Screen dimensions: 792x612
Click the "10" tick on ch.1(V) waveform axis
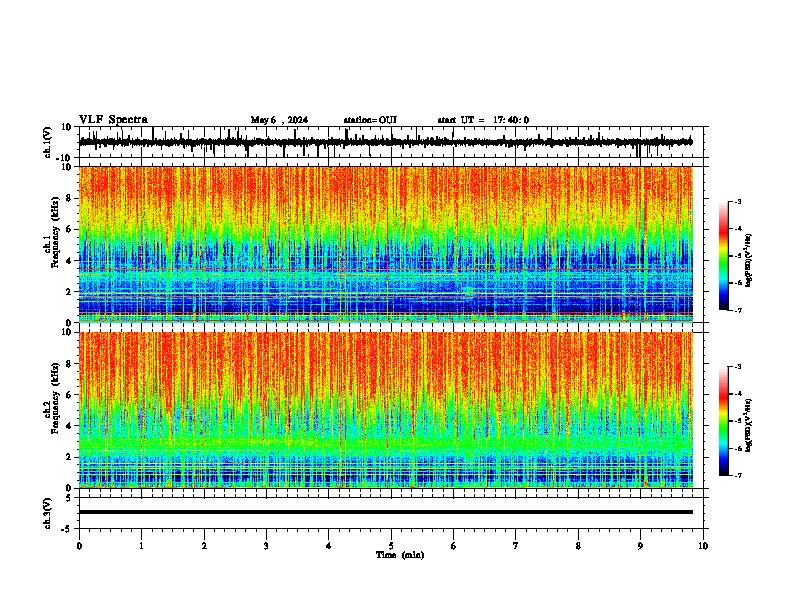pyautogui.click(x=66, y=127)
